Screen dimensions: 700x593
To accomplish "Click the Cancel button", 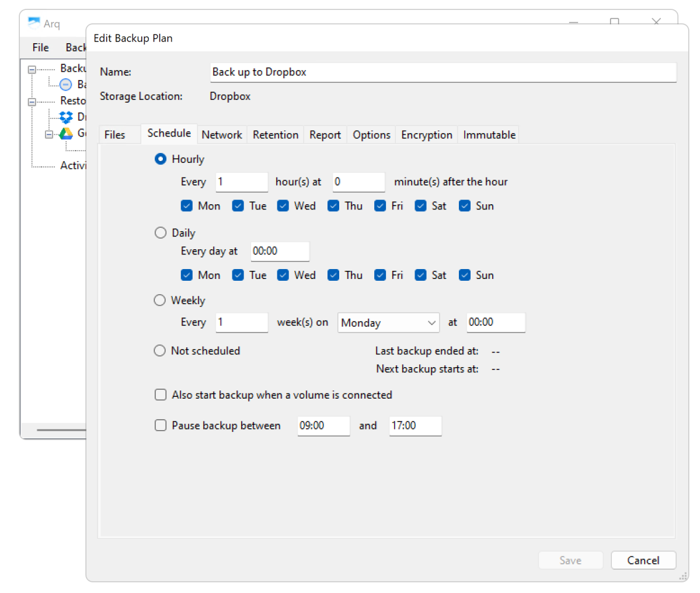I will [643, 560].
